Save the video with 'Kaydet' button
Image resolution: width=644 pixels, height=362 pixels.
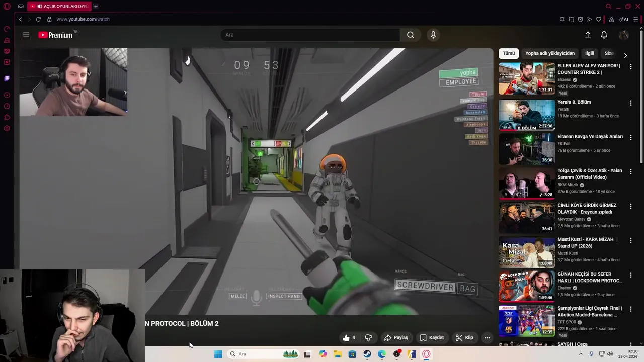coord(432,338)
